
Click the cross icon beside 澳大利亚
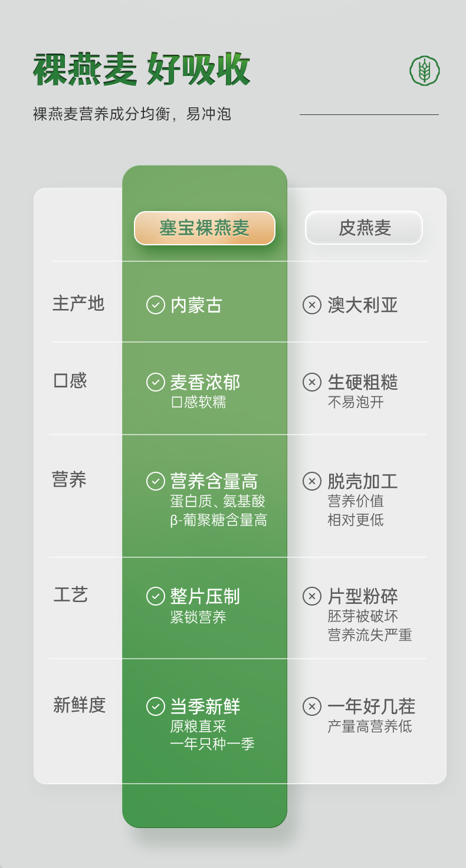pos(311,305)
